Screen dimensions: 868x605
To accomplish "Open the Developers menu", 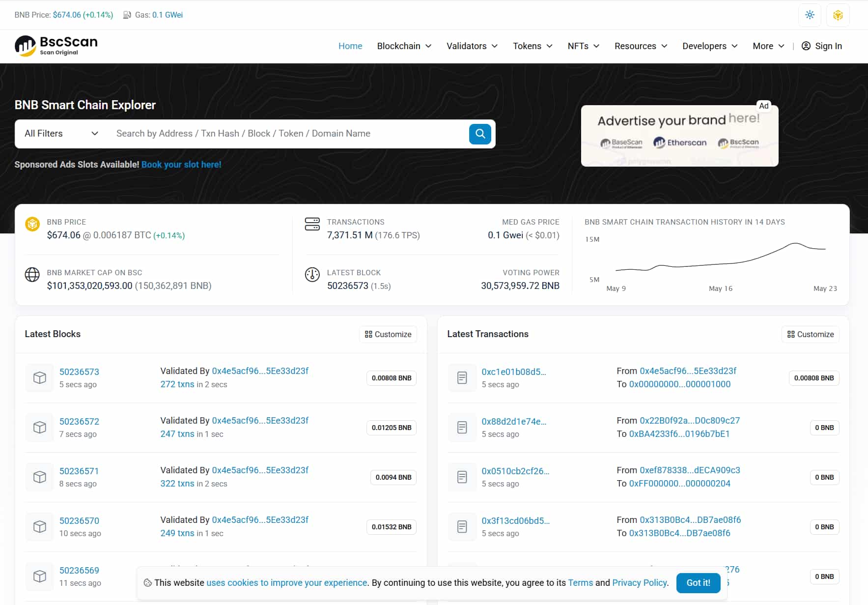I will 710,46.
